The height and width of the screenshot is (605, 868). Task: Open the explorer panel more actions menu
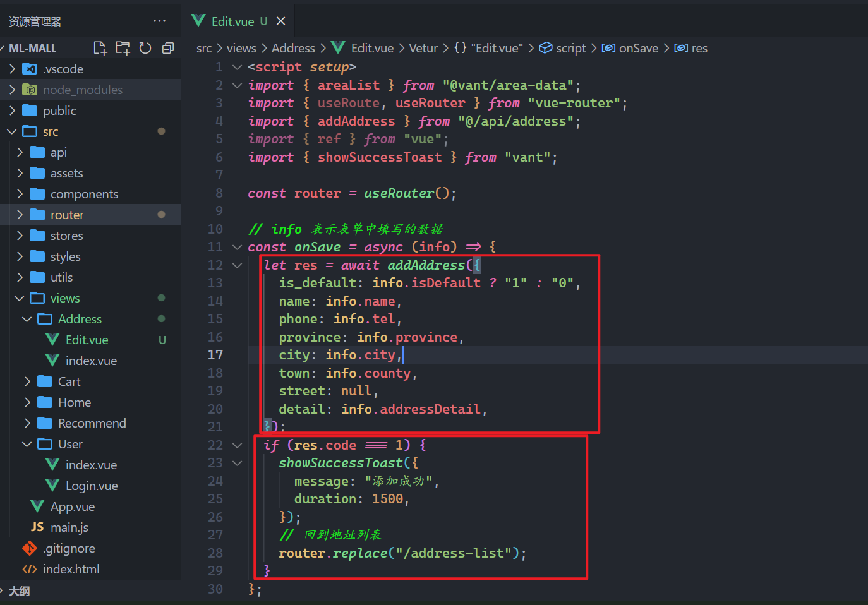pyautogui.click(x=159, y=21)
